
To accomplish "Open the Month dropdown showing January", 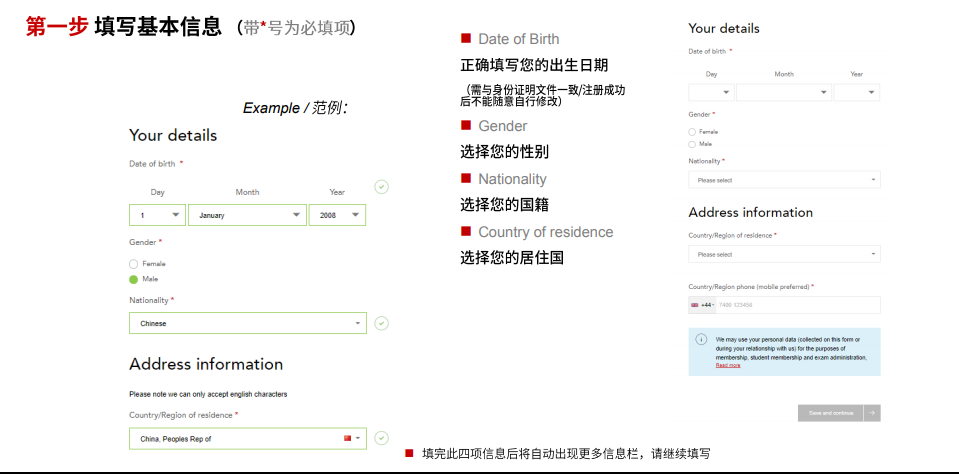I will tap(247, 215).
